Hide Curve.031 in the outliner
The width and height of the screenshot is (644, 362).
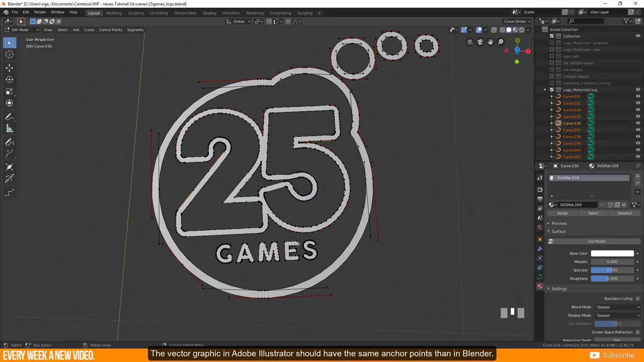pyautogui.click(x=638, y=97)
